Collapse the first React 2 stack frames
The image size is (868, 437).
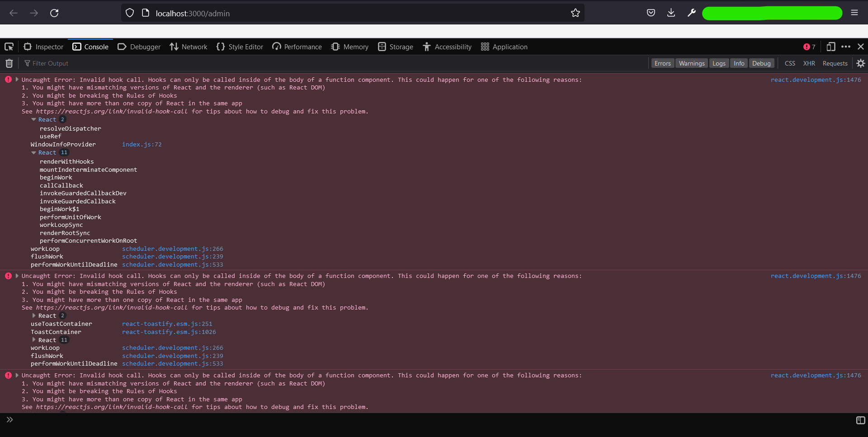33,119
